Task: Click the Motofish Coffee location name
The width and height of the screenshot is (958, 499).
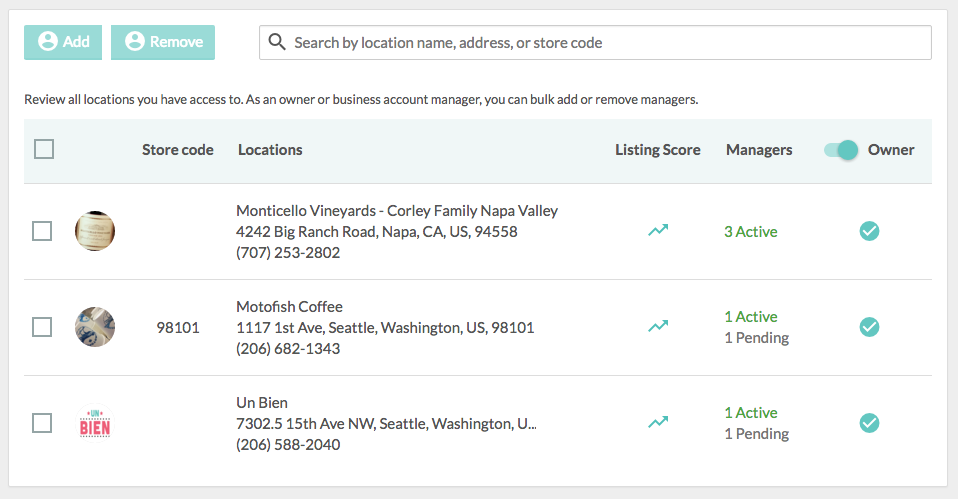Action: click(x=290, y=307)
